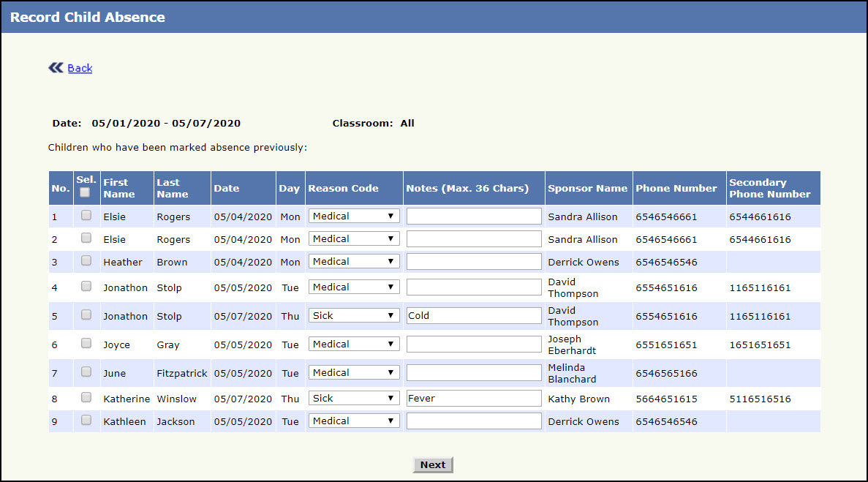Expand Jonathon Stolp's Sick reason dropdown
The image size is (868, 482).
(x=354, y=316)
